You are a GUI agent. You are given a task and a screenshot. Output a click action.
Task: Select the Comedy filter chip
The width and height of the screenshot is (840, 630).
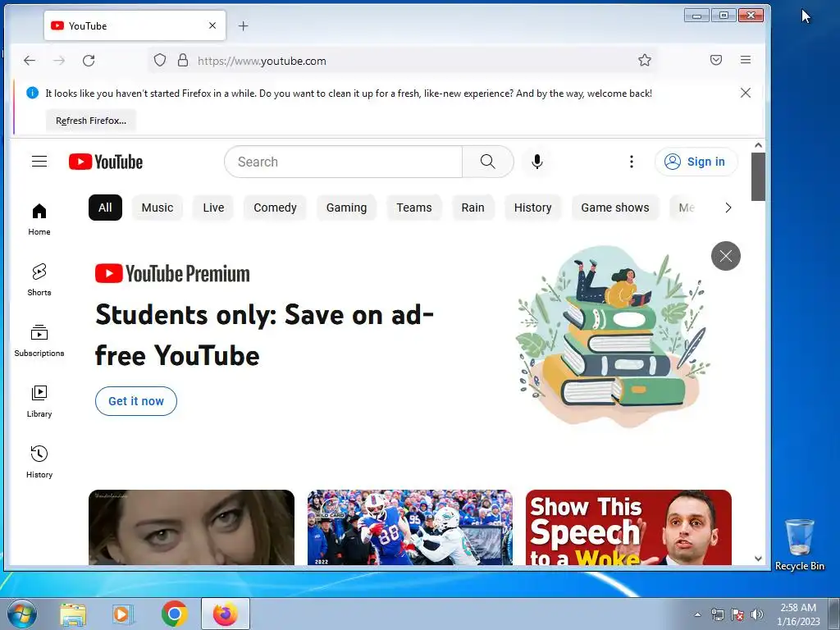(275, 208)
